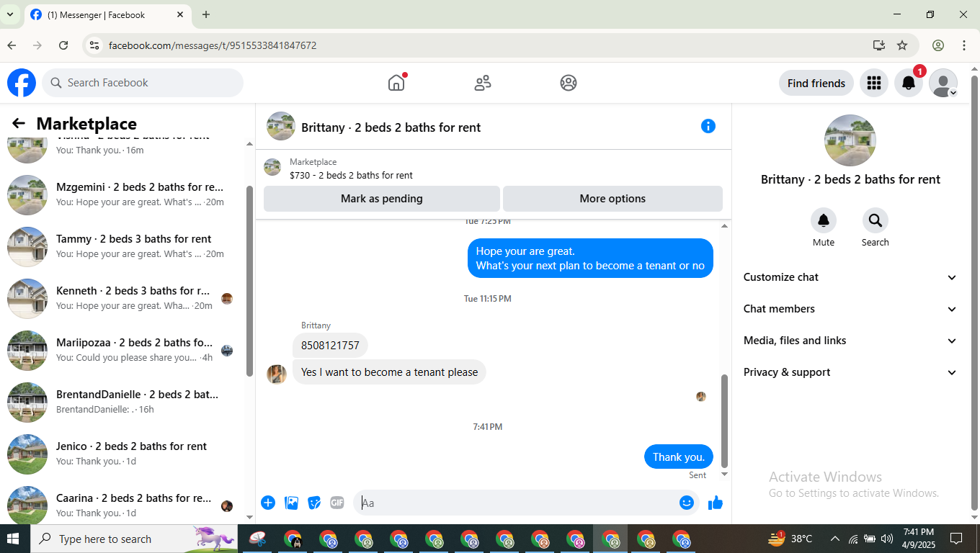Screen dimensions: 980x553
Task: Open the Windows notification center icon
Action: (x=956, y=539)
